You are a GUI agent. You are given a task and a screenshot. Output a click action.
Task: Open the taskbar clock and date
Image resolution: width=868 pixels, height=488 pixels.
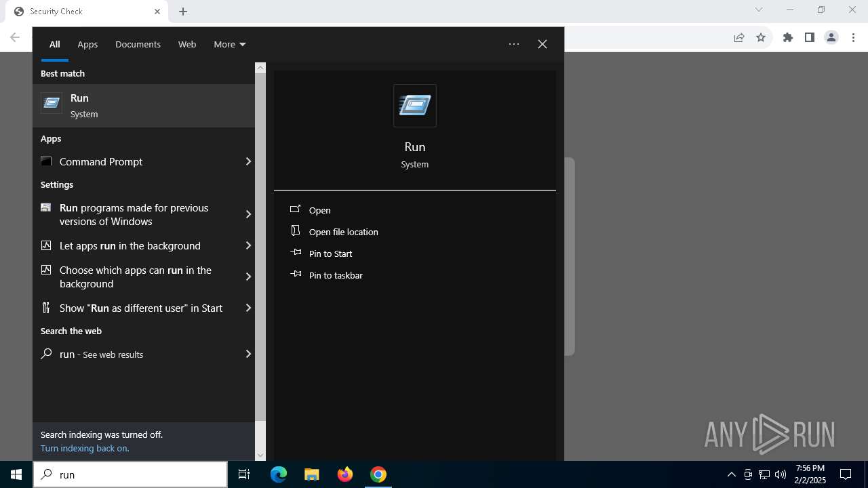810,474
